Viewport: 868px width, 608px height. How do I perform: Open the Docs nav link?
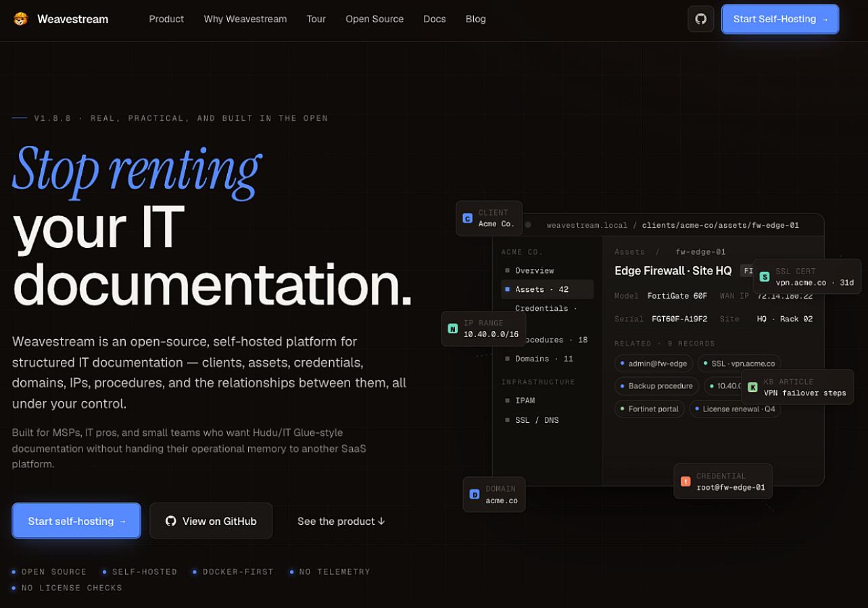435,19
